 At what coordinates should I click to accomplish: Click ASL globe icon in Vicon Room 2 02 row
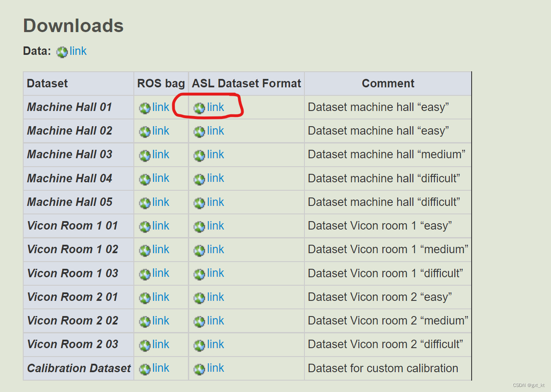(x=199, y=322)
